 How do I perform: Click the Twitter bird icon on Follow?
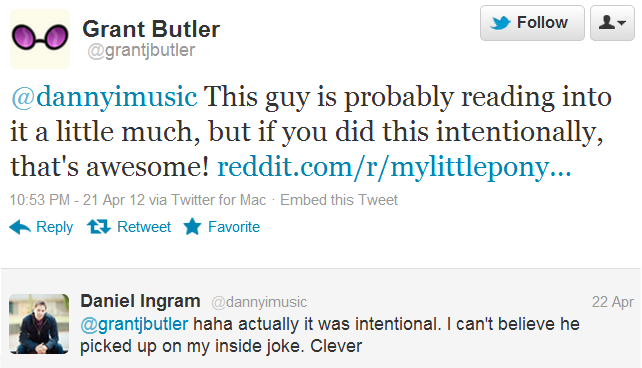[501, 23]
